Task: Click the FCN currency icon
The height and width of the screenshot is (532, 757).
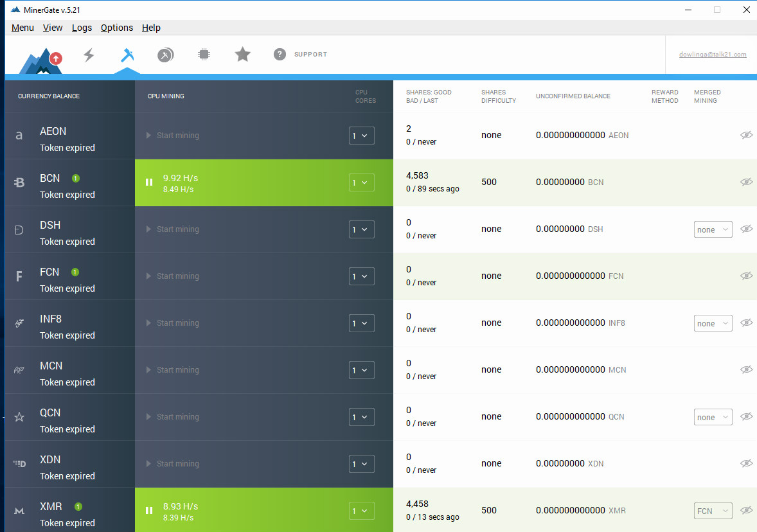Action: click(19, 277)
